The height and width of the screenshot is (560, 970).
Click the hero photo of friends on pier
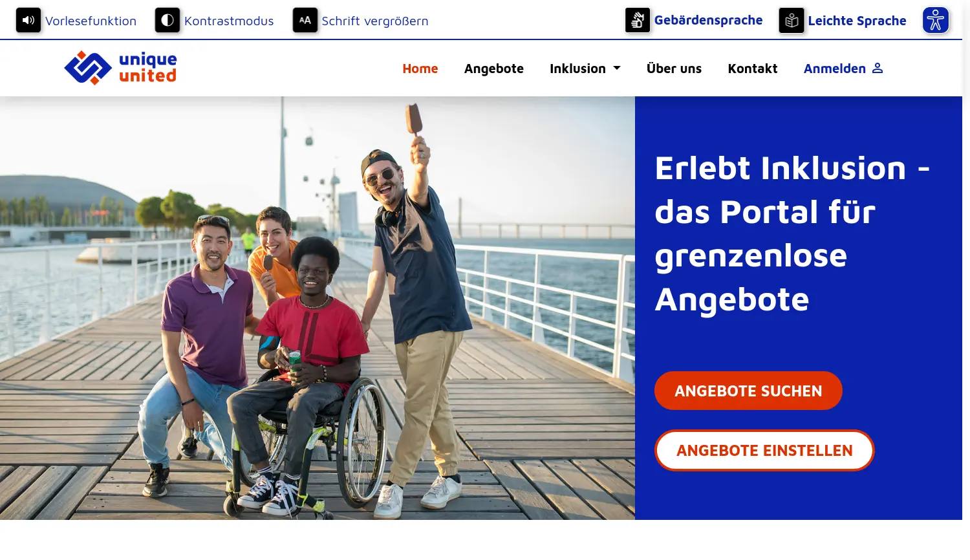pyautogui.click(x=318, y=308)
